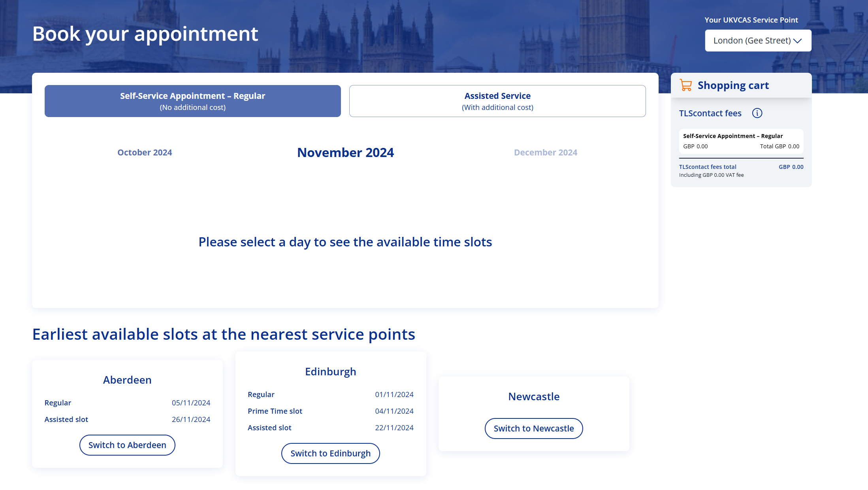Viewport: 868px width, 490px height.
Task: Go to next month December 2024
Action: tap(545, 152)
